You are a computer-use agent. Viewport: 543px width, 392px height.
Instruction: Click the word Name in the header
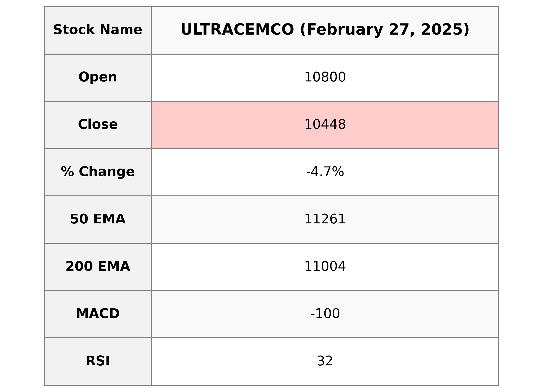click(x=121, y=30)
